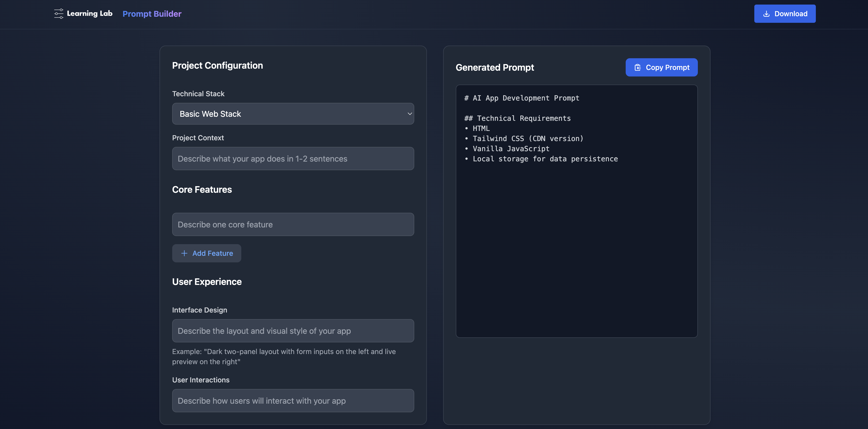Click the clipboard icon inside Copy Prompt
Image resolution: width=868 pixels, height=429 pixels.
[638, 67]
